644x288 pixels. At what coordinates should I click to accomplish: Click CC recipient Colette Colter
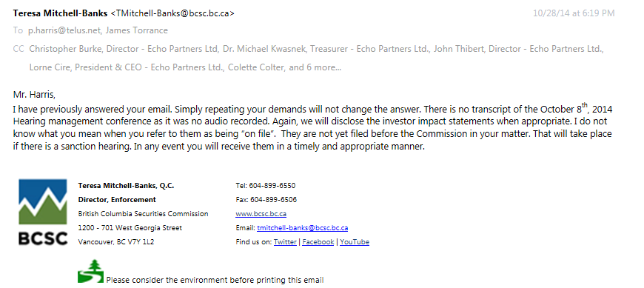click(256, 67)
